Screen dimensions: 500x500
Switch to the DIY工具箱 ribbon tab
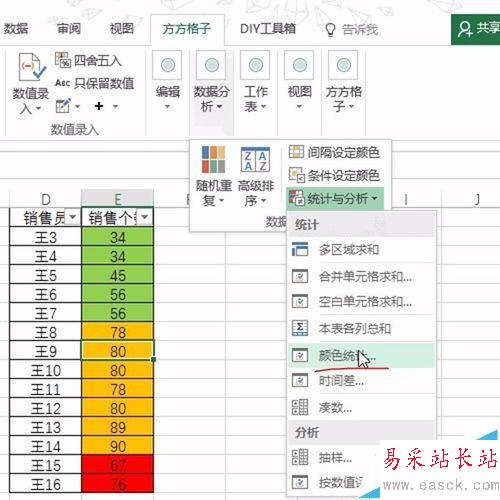268,29
